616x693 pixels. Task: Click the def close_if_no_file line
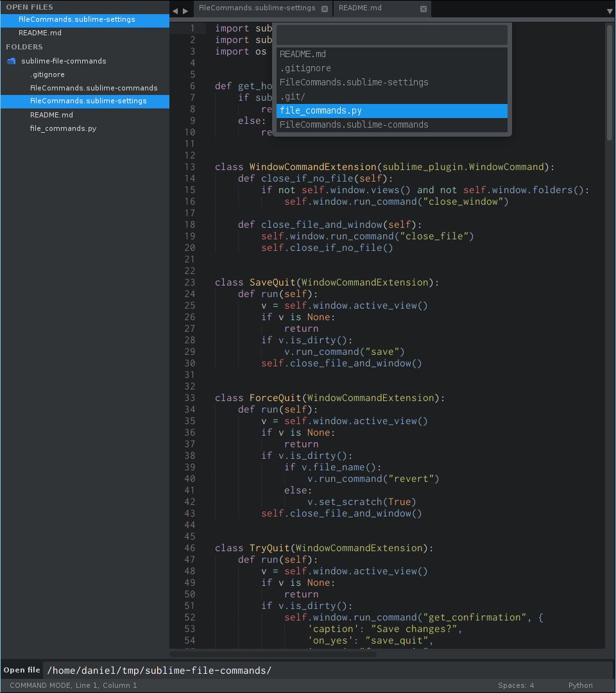(x=315, y=178)
